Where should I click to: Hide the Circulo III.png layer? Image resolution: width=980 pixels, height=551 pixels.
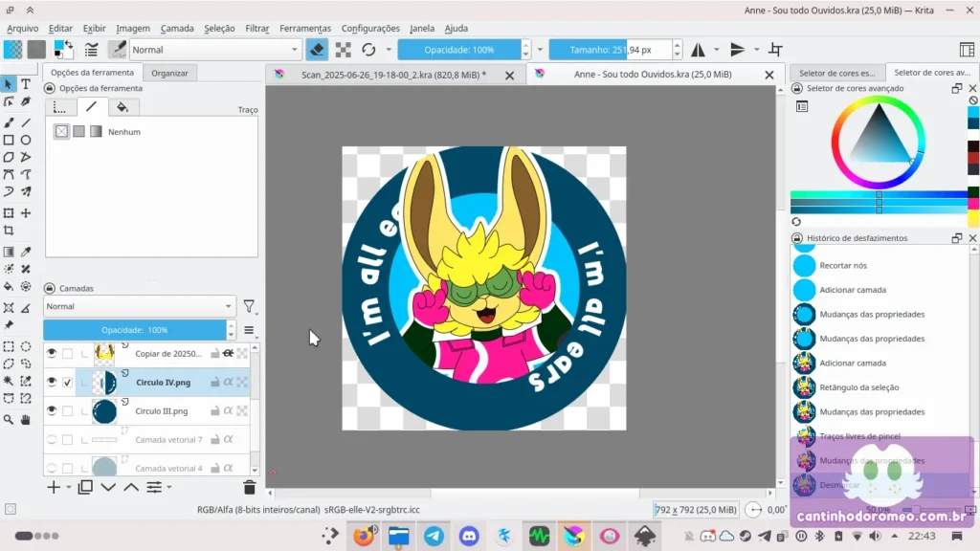click(52, 411)
